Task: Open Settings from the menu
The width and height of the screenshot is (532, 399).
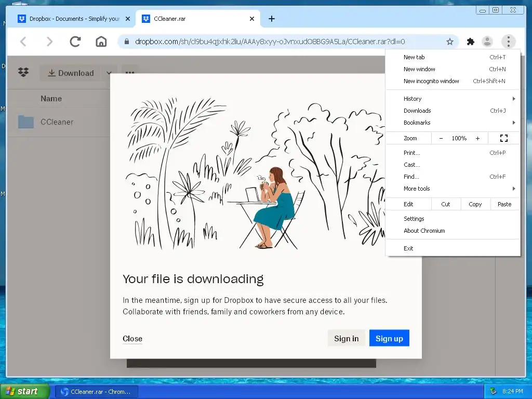Action: tap(453, 219)
